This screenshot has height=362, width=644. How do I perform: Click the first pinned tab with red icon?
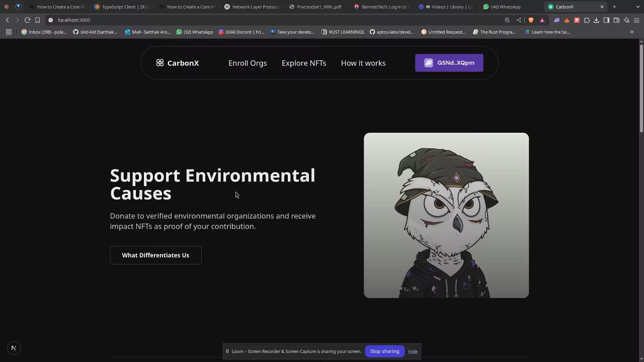point(6,7)
